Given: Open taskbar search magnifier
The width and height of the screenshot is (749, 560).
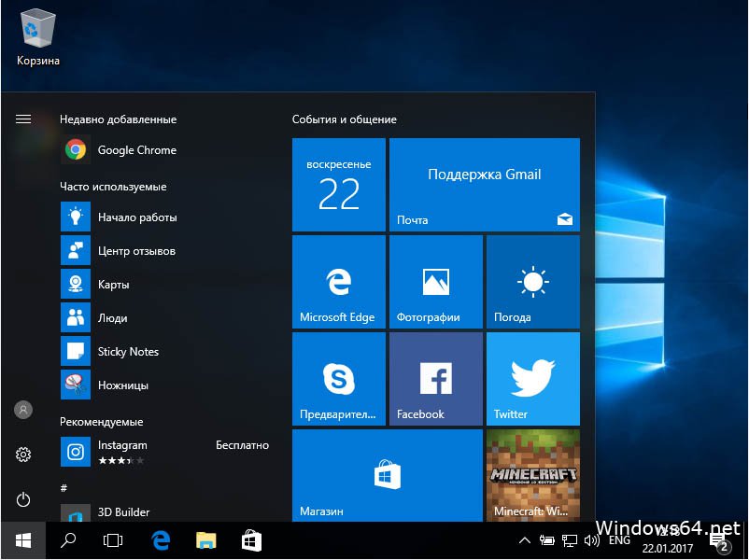Looking at the screenshot, I should tap(68, 540).
